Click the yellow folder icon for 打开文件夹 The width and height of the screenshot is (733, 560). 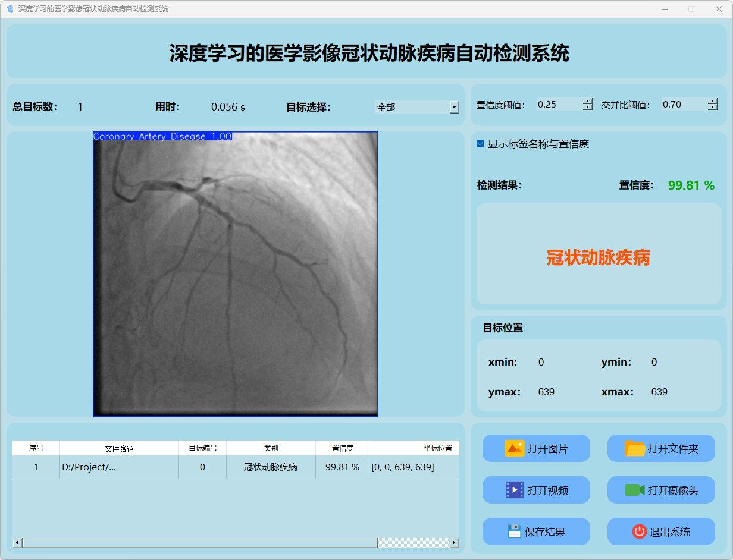pyautogui.click(x=635, y=448)
